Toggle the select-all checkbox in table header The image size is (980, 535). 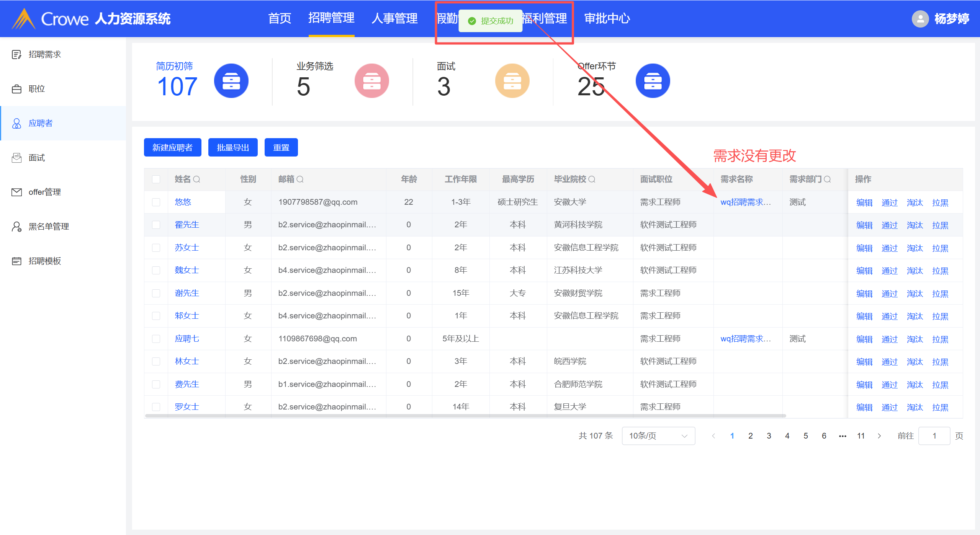tap(156, 179)
